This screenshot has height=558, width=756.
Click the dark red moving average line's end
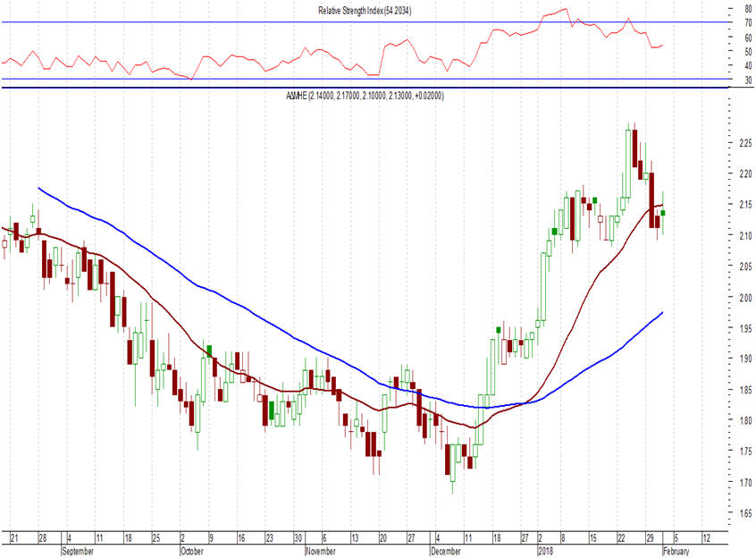pyautogui.click(x=661, y=206)
